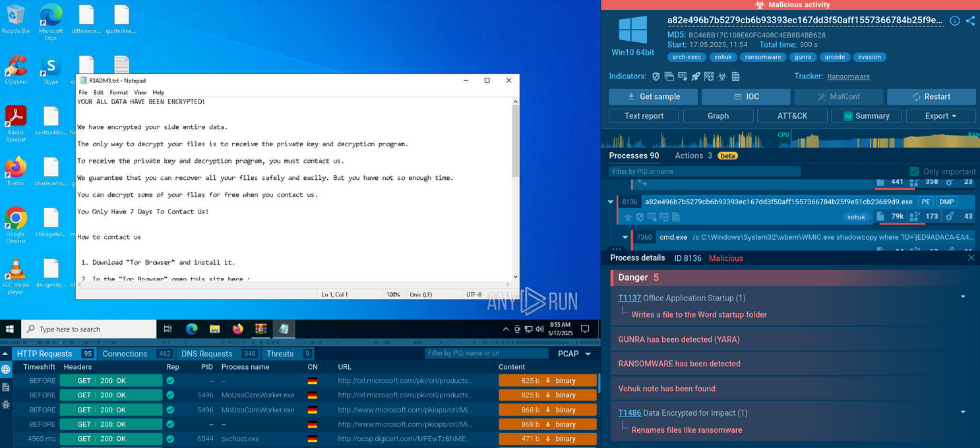Open the Export dropdown
The image size is (980, 448).
point(940,116)
